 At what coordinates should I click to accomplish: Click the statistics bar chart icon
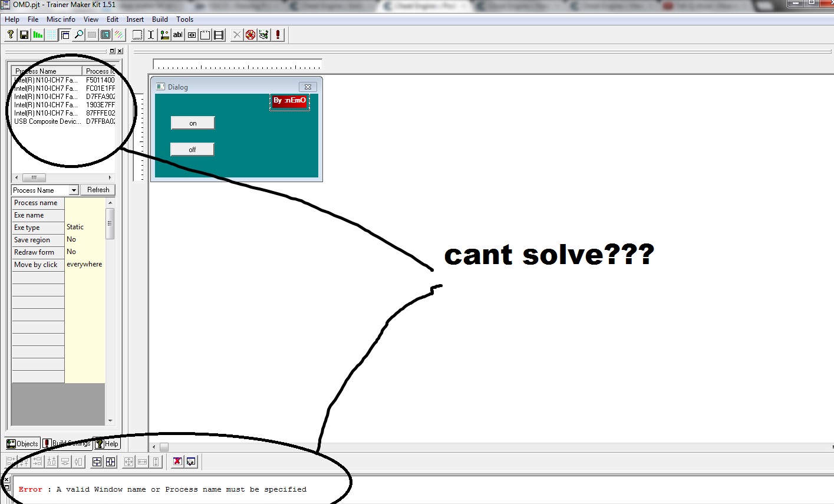(x=38, y=34)
